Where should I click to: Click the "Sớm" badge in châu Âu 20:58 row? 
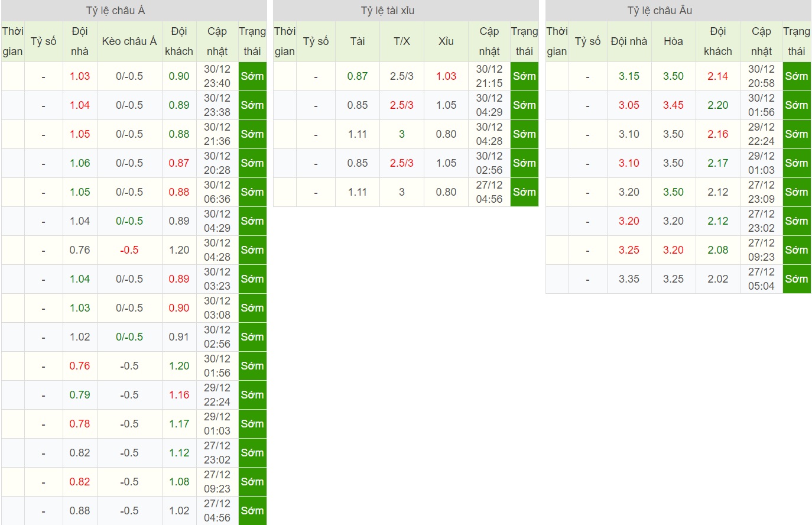[797, 76]
